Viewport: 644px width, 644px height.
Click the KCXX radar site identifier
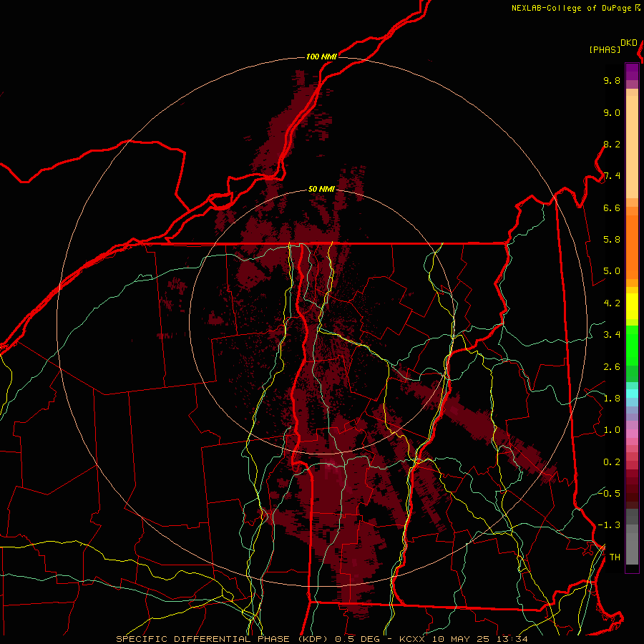pyautogui.click(x=412, y=639)
